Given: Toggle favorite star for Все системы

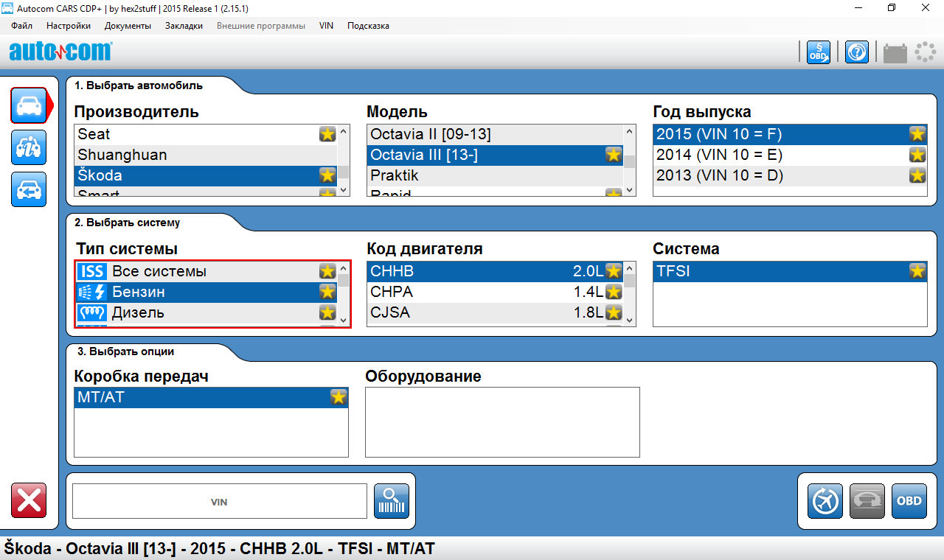Looking at the screenshot, I should [327, 271].
